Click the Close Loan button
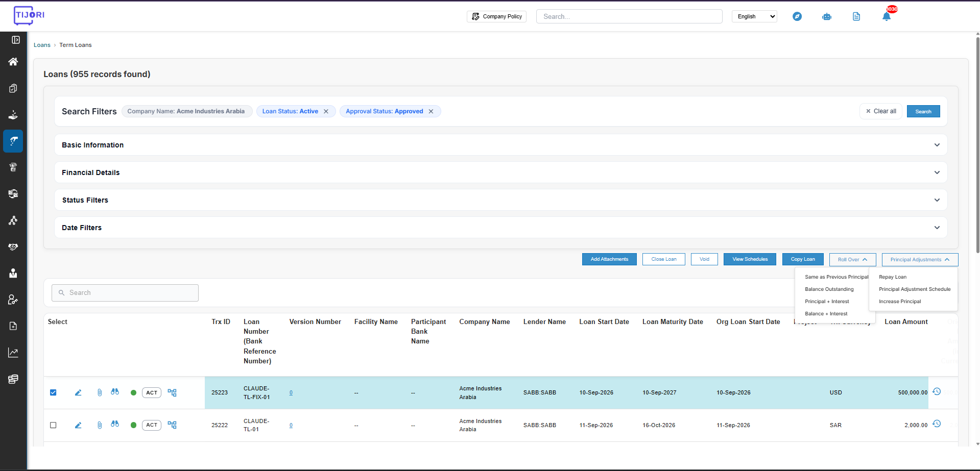Image resolution: width=980 pixels, height=471 pixels. coord(664,259)
